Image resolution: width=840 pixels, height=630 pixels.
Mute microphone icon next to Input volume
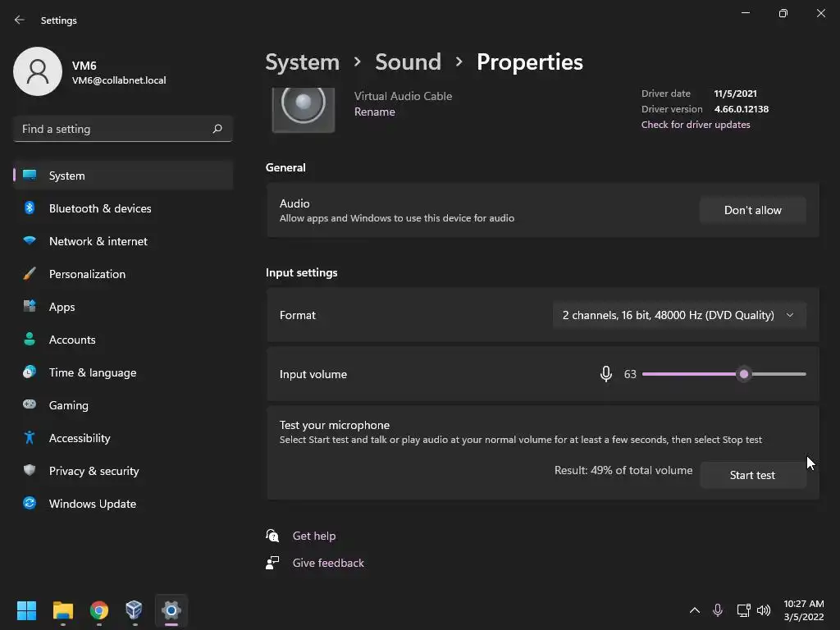606,374
